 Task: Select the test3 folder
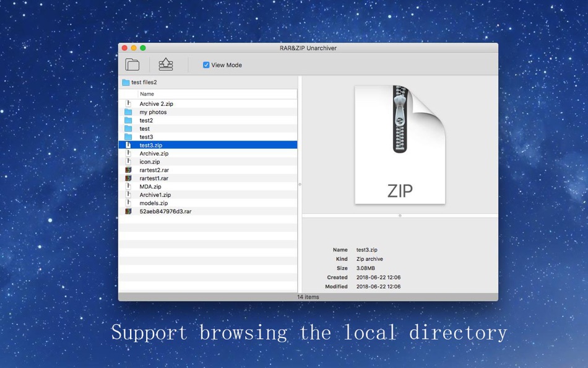[x=208, y=137]
